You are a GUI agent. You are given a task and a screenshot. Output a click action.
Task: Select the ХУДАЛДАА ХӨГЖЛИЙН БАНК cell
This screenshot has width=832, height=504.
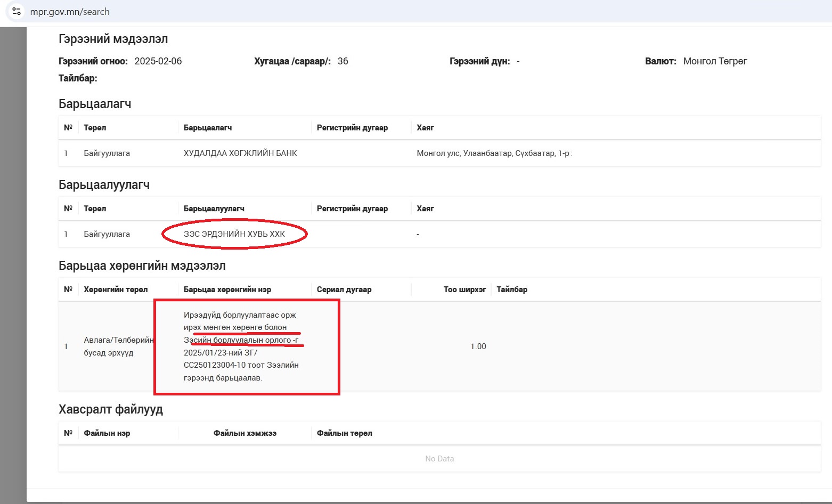point(240,153)
